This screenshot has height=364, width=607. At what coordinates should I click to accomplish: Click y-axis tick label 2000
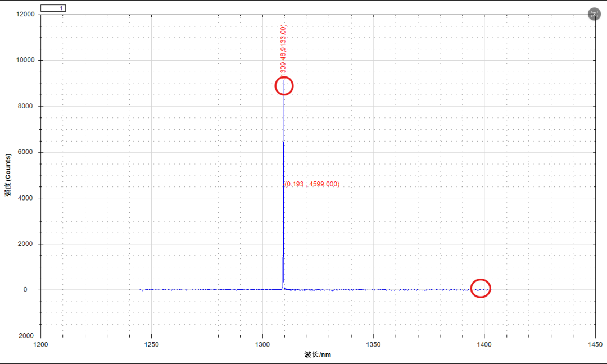pyautogui.click(x=25, y=244)
